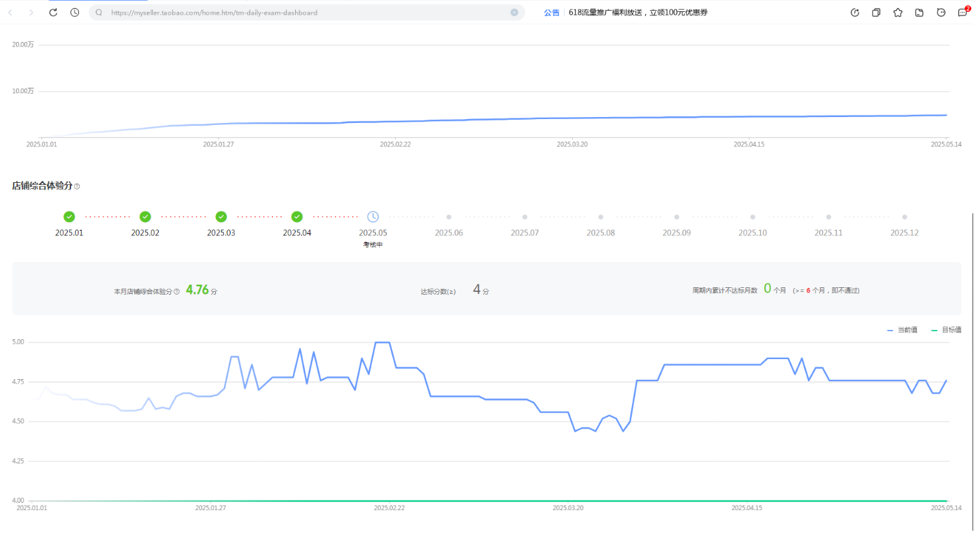Click the 公告 label
The height and width of the screenshot is (538, 980).
pos(551,12)
